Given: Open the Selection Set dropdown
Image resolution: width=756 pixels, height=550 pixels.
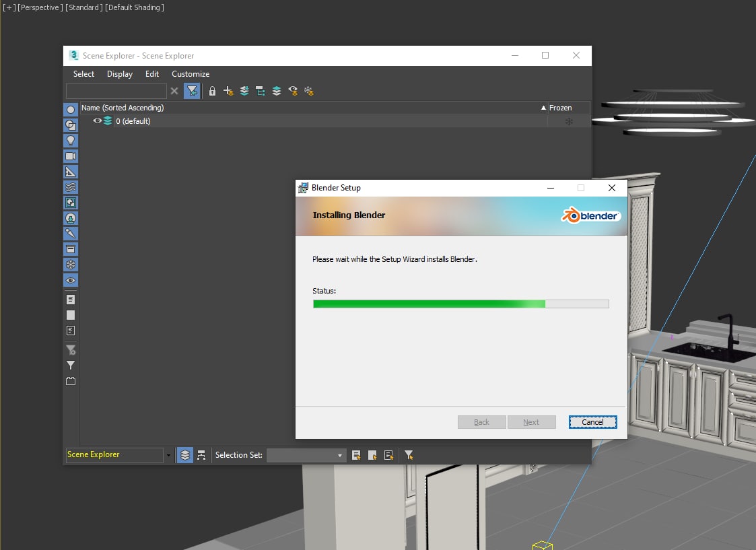Looking at the screenshot, I should tap(306, 455).
